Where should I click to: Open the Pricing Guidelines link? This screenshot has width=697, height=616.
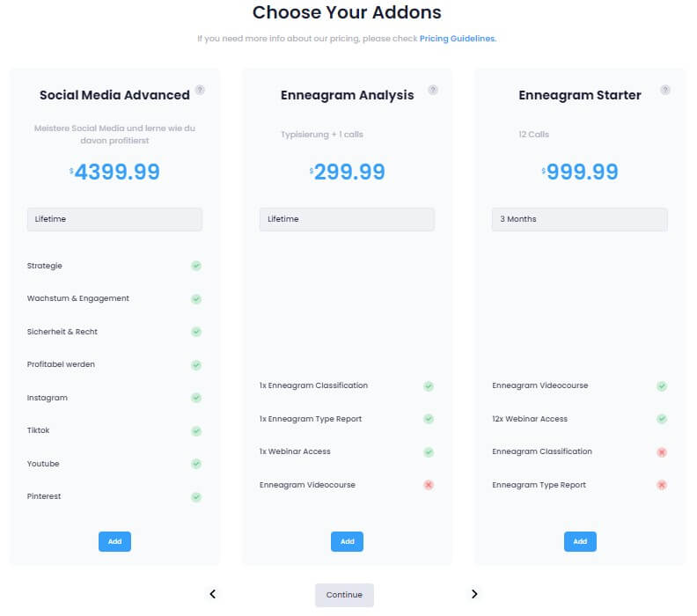[x=458, y=39]
